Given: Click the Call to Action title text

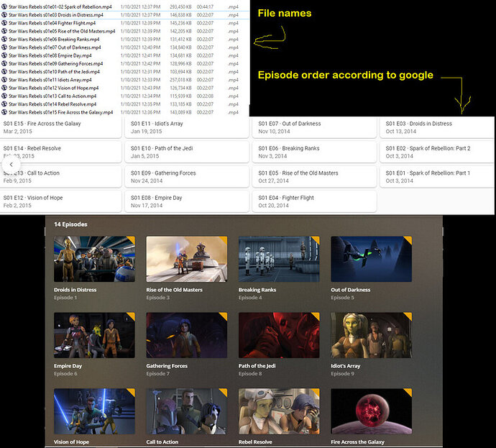Looking at the screenshot, I should click(x=162, y=442).
